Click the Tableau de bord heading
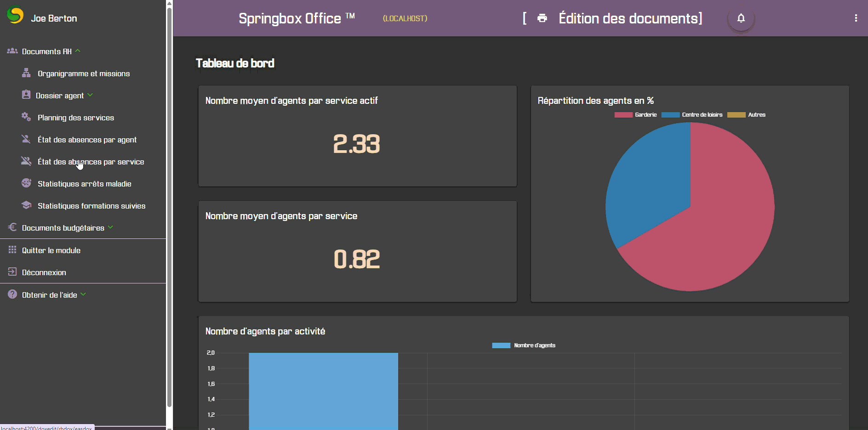The height and width of the screenshot is (430, 868). pyautogui.click(x=235, y=63)
